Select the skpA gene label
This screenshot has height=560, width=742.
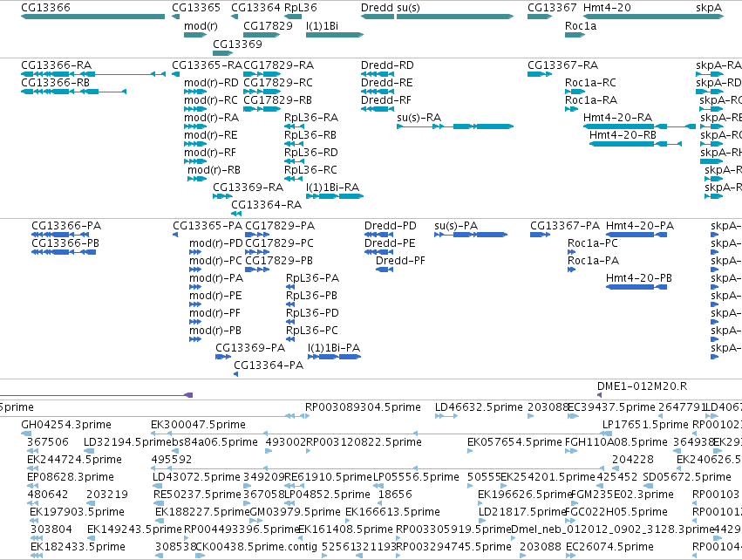709,8
